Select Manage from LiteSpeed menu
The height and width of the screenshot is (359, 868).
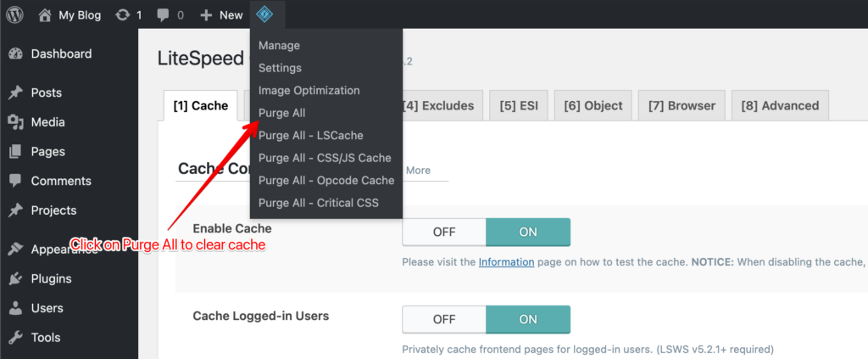[x=279, y=46]
